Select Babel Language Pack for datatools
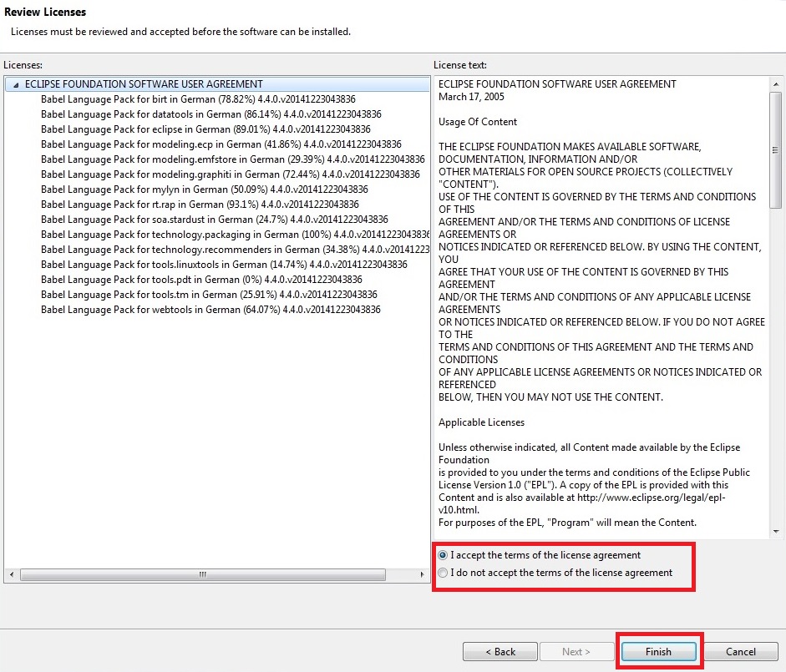 pyautogui.click(x=211, y=114)
